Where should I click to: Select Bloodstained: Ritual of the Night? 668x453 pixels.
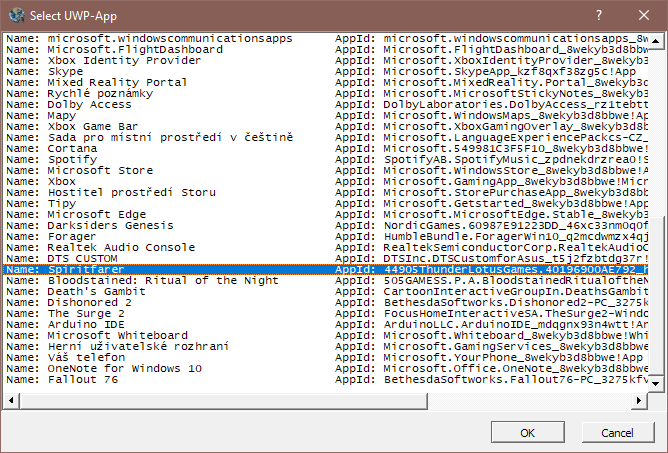click(x=325, y=280)
